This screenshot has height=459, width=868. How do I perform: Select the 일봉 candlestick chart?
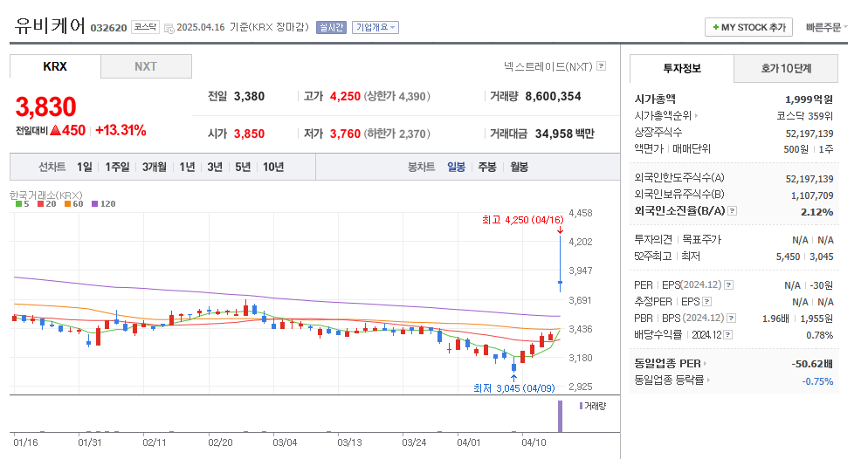pyautogui.click(x=456, y=167)
